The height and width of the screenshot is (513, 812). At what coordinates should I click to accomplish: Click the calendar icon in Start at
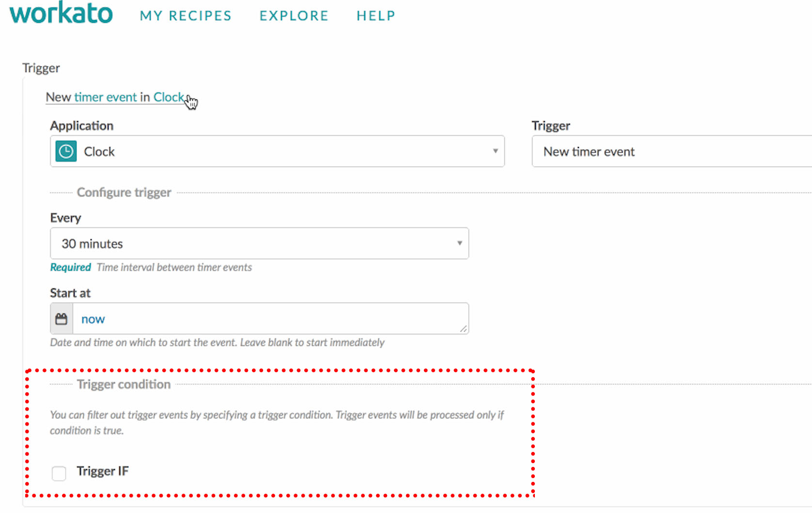pyautogui.click(x=62, y=319)
